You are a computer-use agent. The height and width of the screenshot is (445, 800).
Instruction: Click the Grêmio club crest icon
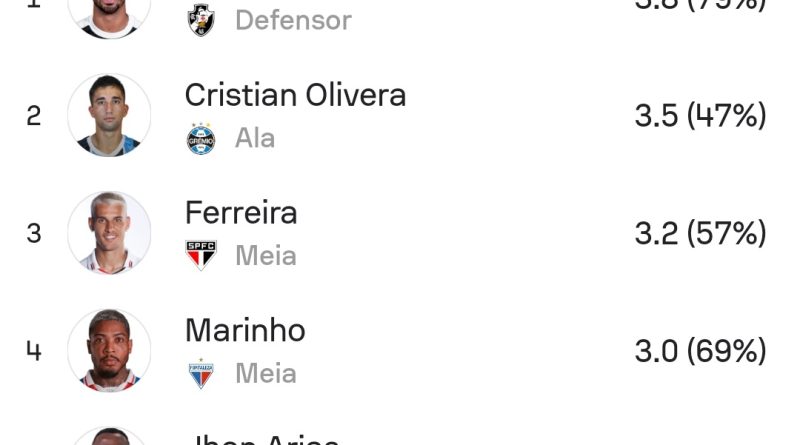pos(201,138)
